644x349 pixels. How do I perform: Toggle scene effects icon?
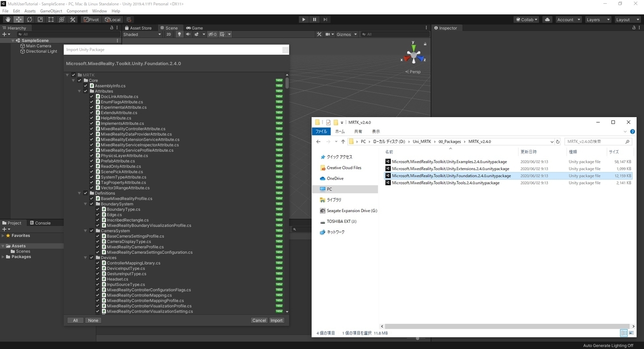[197, 34]
